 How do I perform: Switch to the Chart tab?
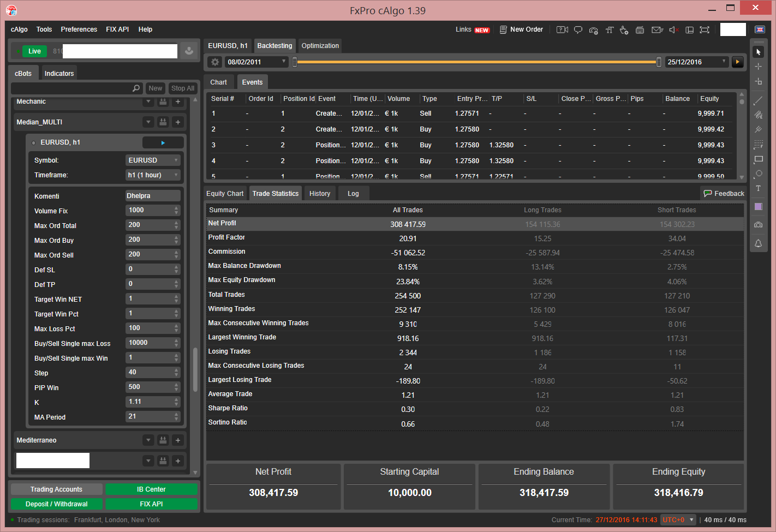218,82
